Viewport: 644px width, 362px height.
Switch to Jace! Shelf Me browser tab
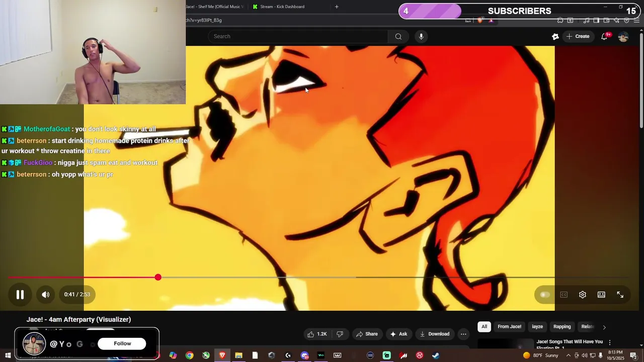(x=215, y=7)
